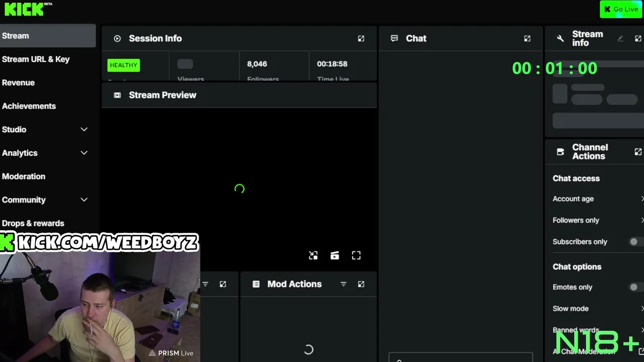644x362 pixels.
Task: Click the Session Info panel title
Action: pos(155,38)
